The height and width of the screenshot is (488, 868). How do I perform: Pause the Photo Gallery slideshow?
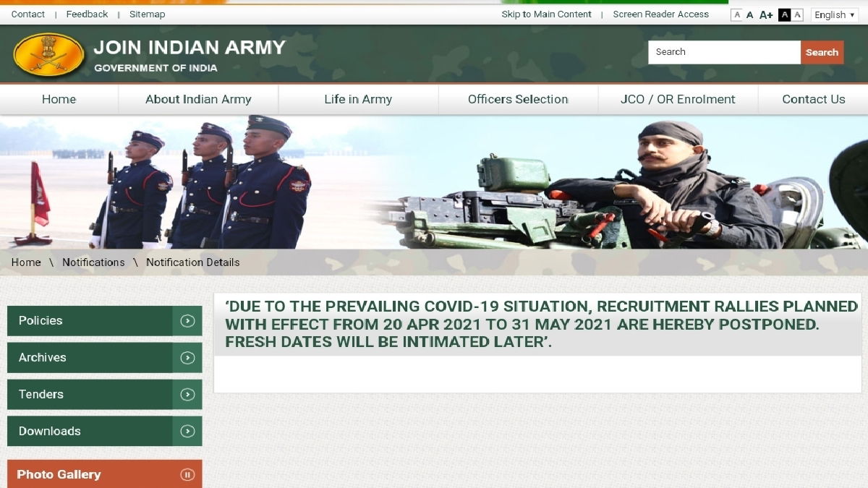pos(187,475)
